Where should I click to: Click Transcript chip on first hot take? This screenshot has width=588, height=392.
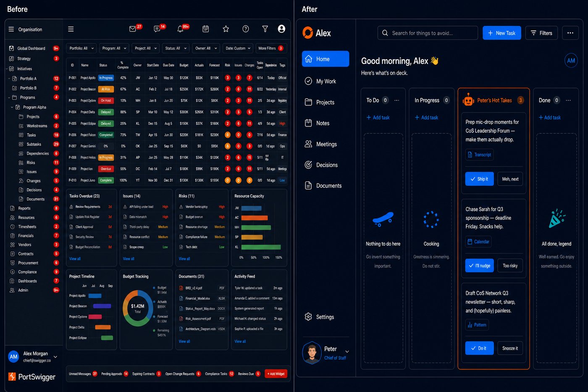click(479, 155)
